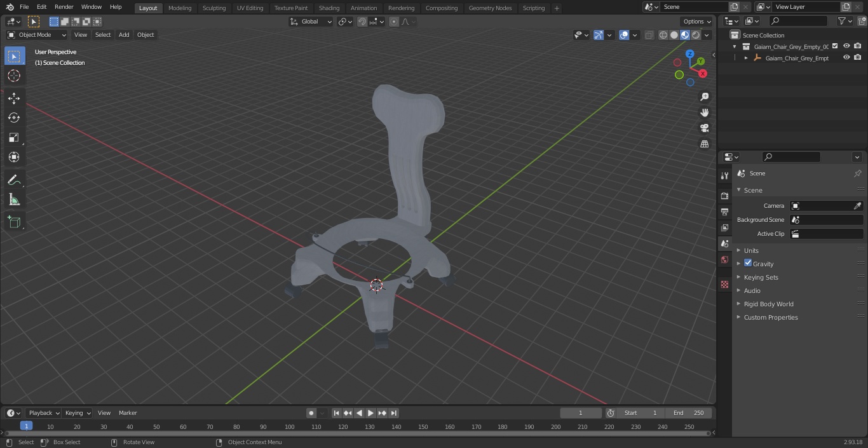Hide Gaiam_Chair_Grey_Empt object with eye icon
The width and height of the screenshot is (868, 448).
tap(846, 58)
